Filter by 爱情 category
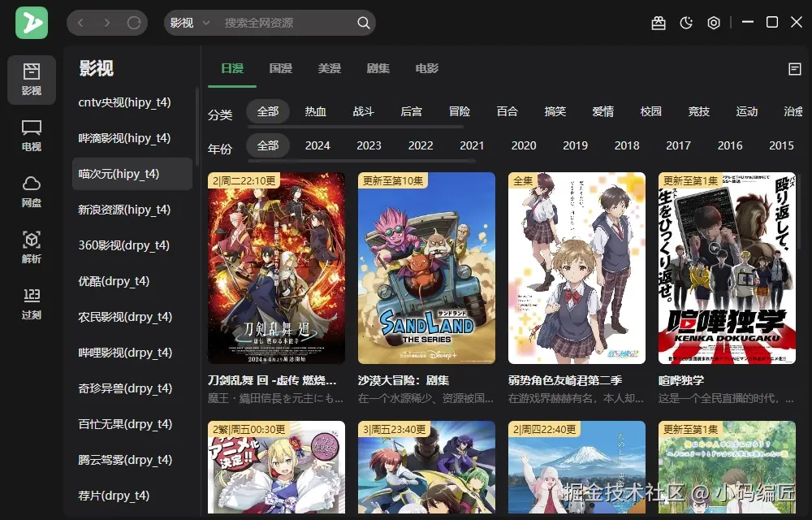Image resolution: width=812 pixels, height=520 pixels. click(603, 111)
